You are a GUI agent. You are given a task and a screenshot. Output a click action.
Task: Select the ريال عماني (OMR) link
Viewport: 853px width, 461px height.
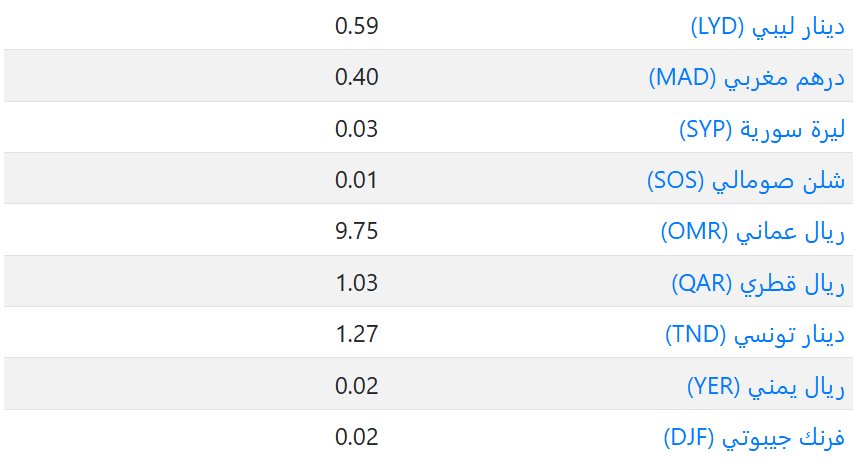click(x=753, y=232)
